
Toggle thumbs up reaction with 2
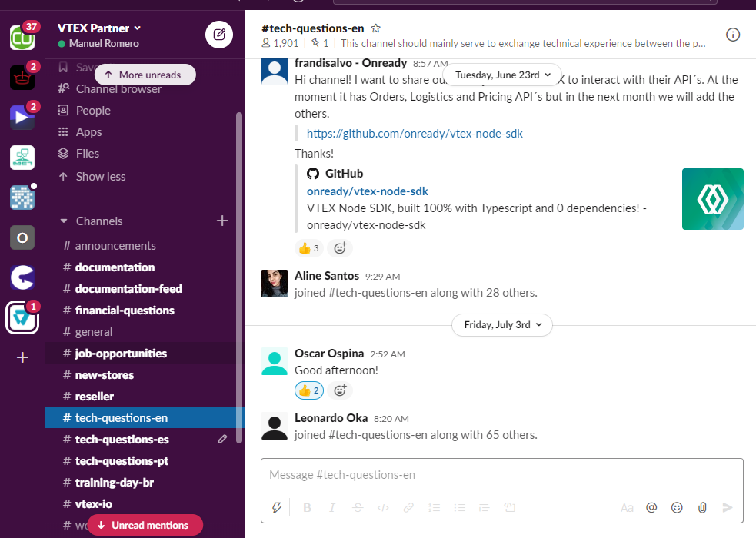tap(308, 390)
